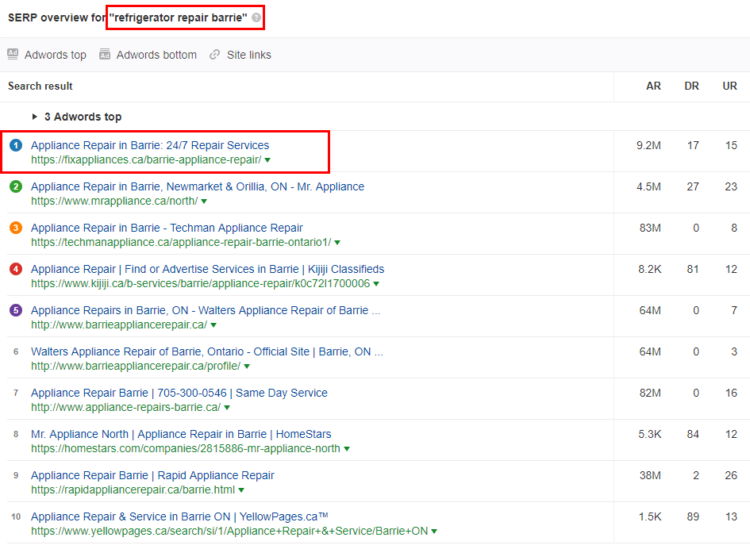The height and width of the screenshot is (549, 750).
Task: Click AR value 82M
Action: 650,393
